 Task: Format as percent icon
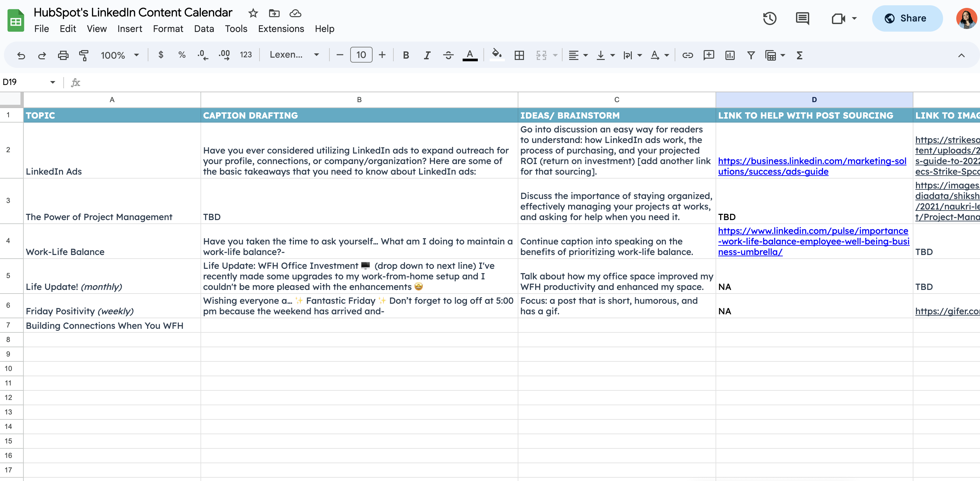click(x=182, y=55)
